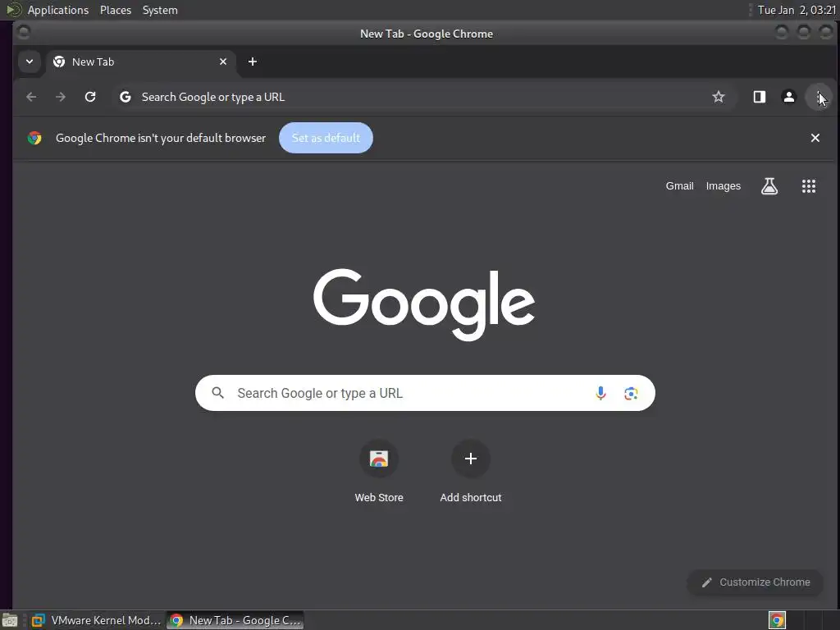Click Customize Chrome button
840x630 pixels.
coord(756,582)
